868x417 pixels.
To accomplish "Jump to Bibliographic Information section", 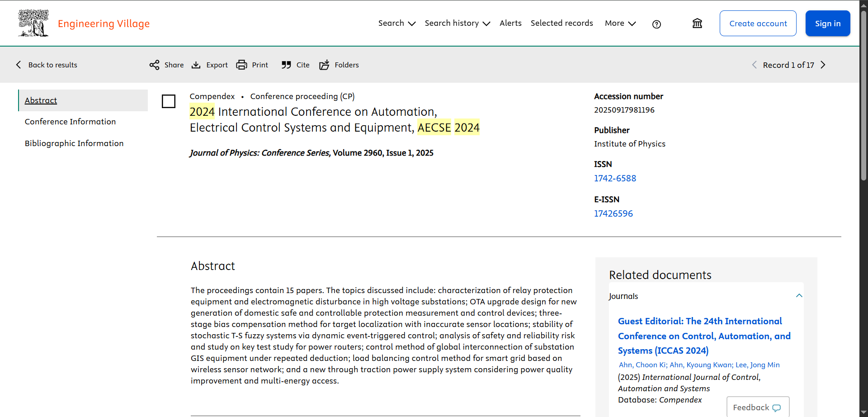I will (x=74, y=143).
